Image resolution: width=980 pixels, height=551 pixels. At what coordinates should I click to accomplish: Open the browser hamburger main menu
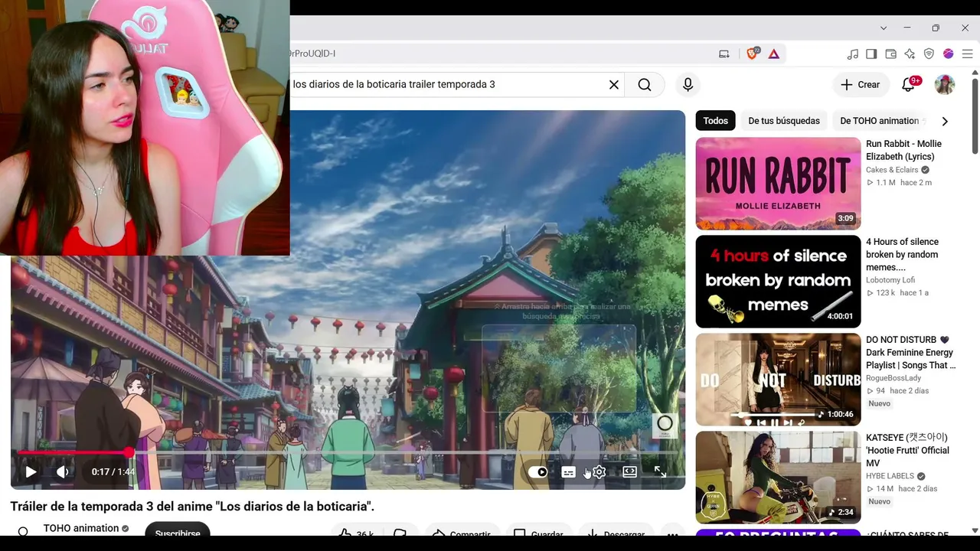pos(968,54)
